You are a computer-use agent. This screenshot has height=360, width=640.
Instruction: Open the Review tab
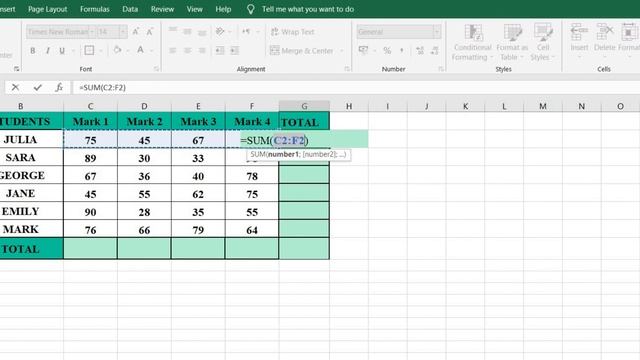click(162, 9)
